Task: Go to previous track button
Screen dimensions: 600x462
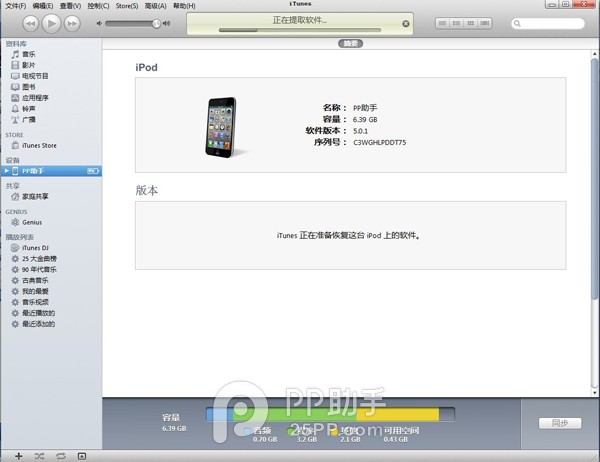Action: (31, 24)
